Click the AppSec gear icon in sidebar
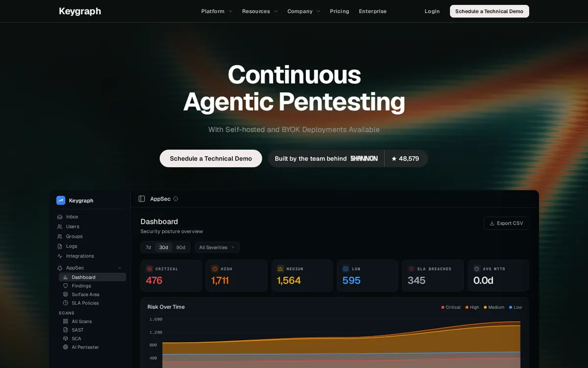 [60, 268]
